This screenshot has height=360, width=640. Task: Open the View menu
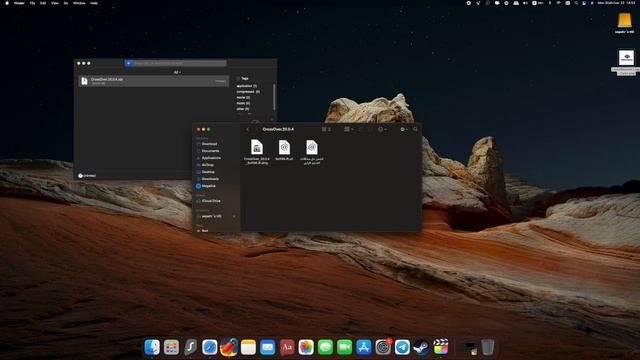[55, 3]
